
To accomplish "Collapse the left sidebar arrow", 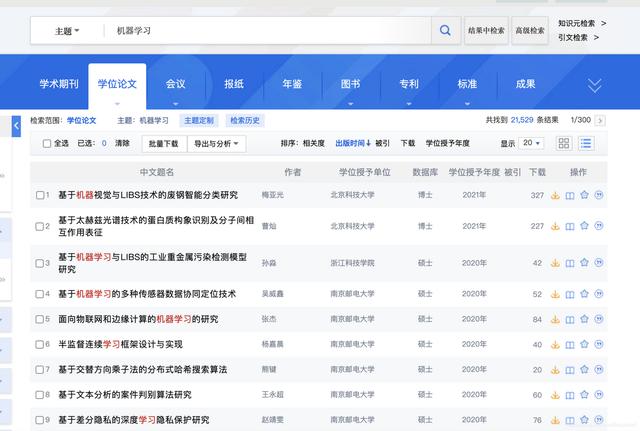I will point(16,126).
